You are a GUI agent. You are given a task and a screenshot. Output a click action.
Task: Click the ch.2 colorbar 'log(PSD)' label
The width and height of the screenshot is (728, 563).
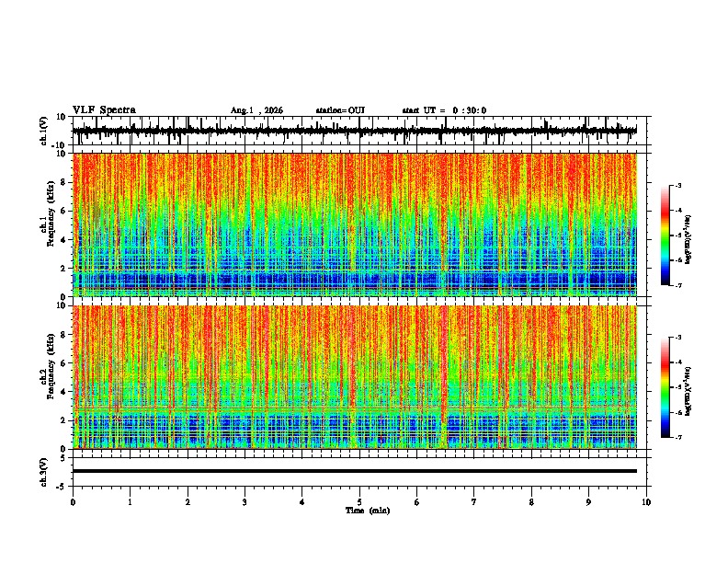click(688, 391)
